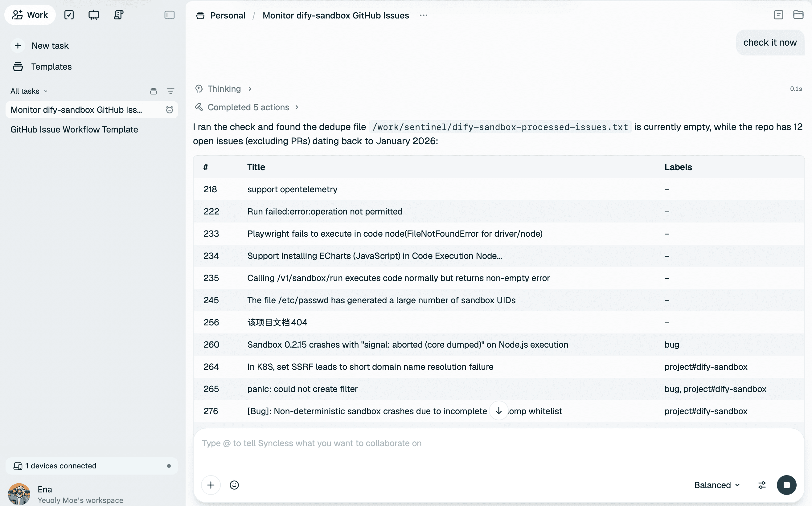Click the Calling /v1/sandbox/run issue title

click(398, 278)
